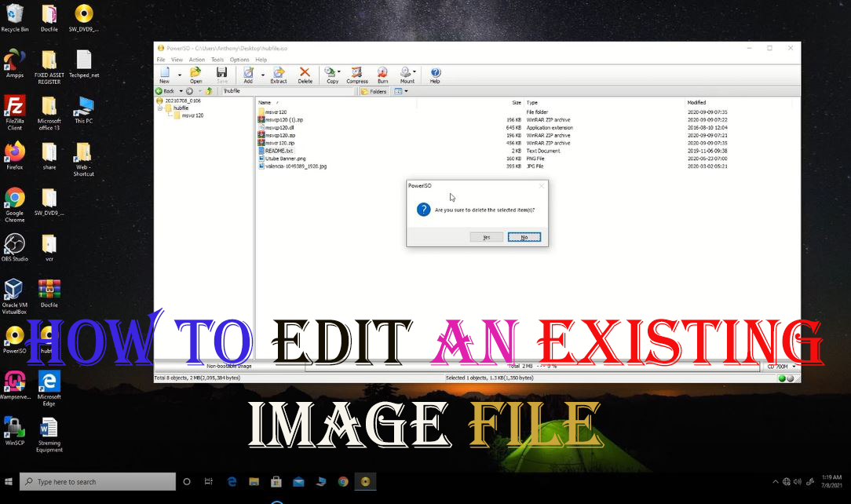Image resolution: width=851 pixels, height=504 pixels.
Task: Open the Views dropdown next to Folders
Action: tap(402, 91)
